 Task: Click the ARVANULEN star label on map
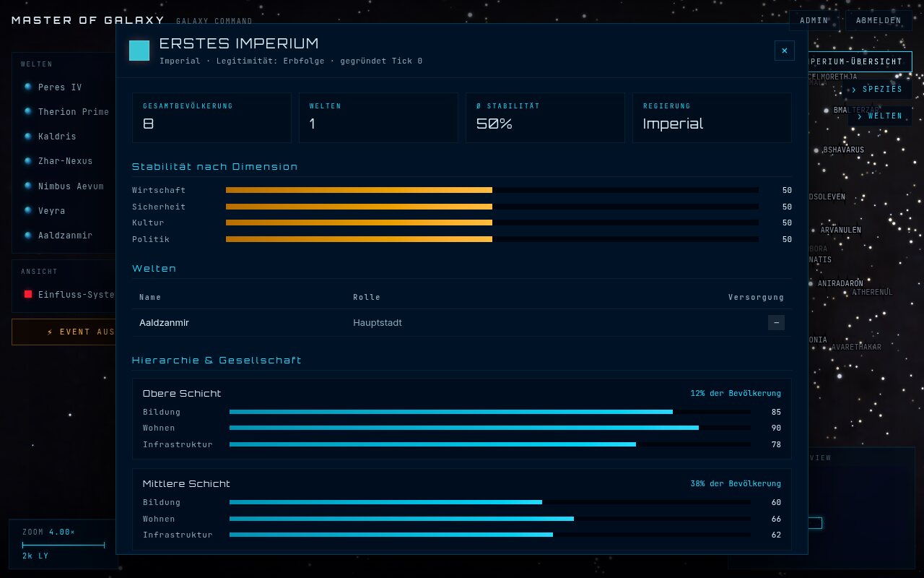coord(840,230)
